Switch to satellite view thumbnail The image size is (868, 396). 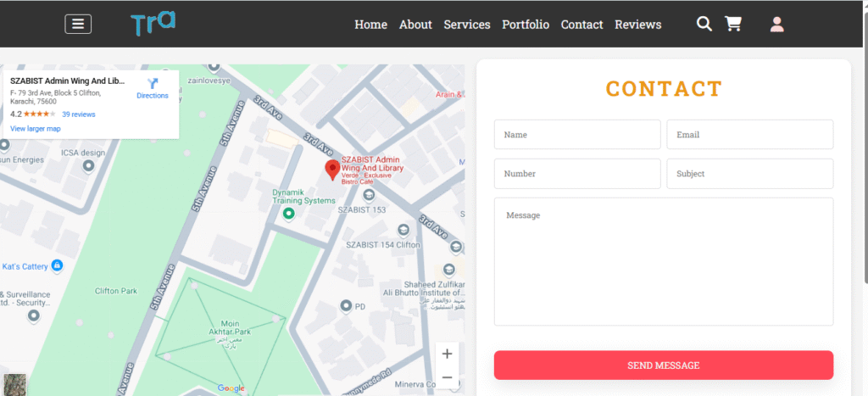(x=15, y=385)
